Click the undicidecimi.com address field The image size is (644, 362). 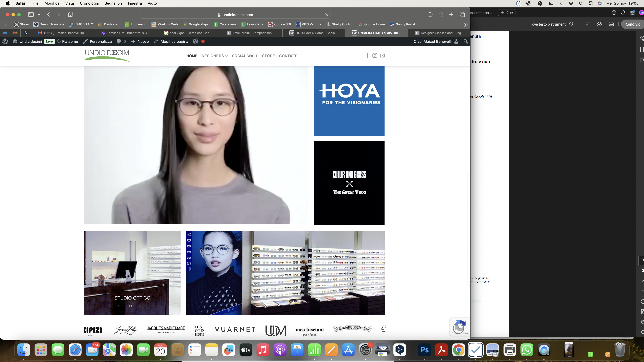tap(235, 15)
